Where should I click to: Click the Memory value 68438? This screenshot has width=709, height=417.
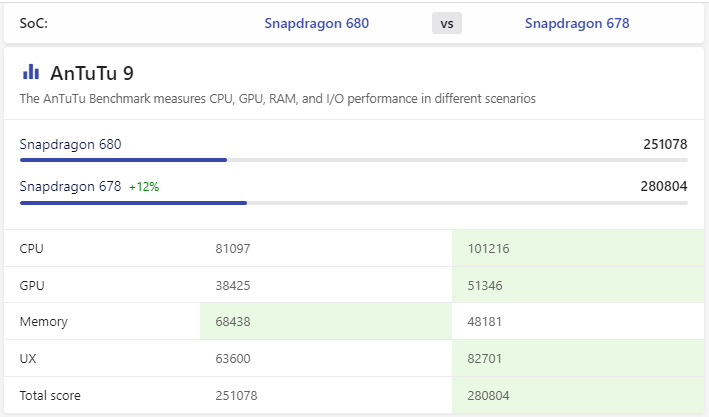coord(233,322)
